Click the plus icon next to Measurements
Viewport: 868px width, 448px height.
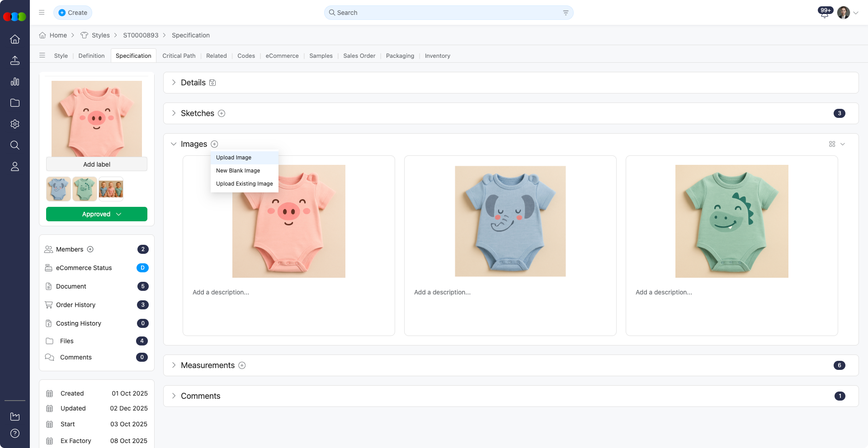tap(242, 365)
